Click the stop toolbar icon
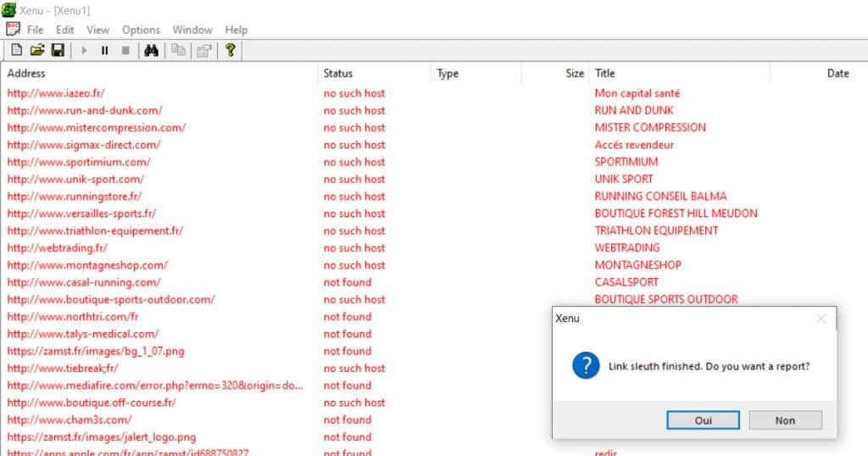The image size is (868, 456). [125, 50]
